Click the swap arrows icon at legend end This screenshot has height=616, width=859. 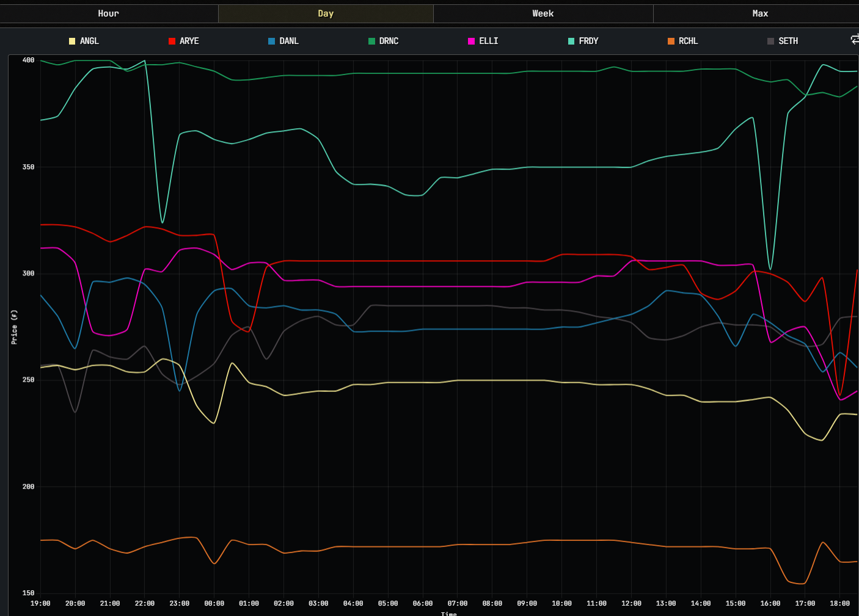(855, 40)
